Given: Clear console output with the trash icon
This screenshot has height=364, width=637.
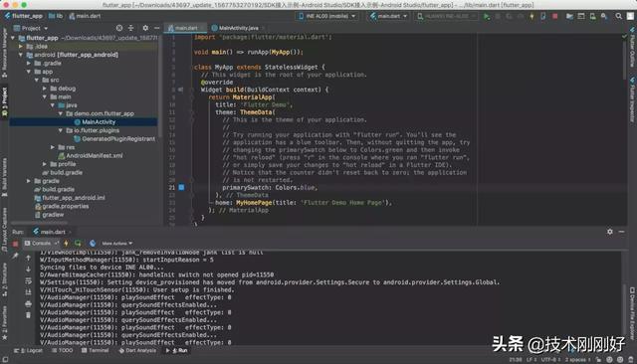Looking at the screenshot, I should click(x=28, y=315).
